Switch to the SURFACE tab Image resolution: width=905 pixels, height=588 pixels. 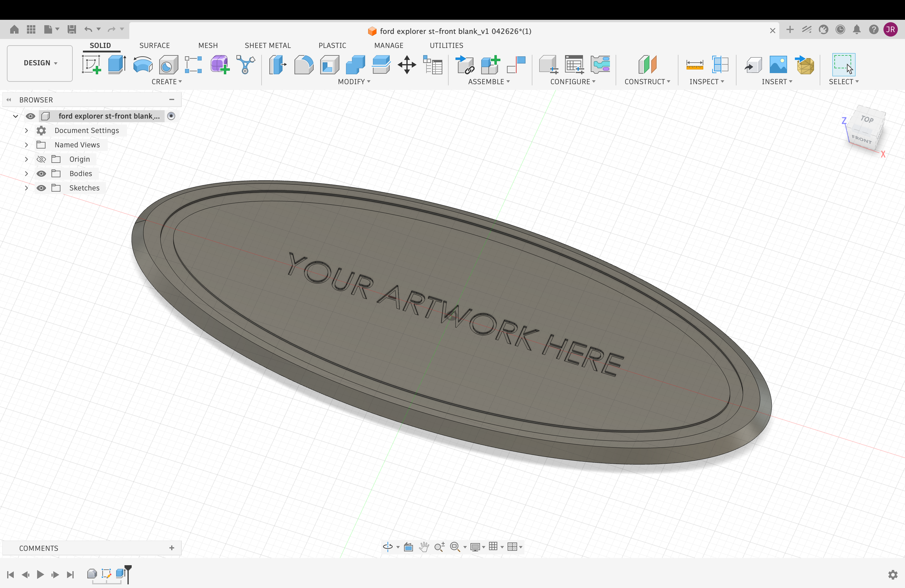pyautogui.click(x=154, y=46)
